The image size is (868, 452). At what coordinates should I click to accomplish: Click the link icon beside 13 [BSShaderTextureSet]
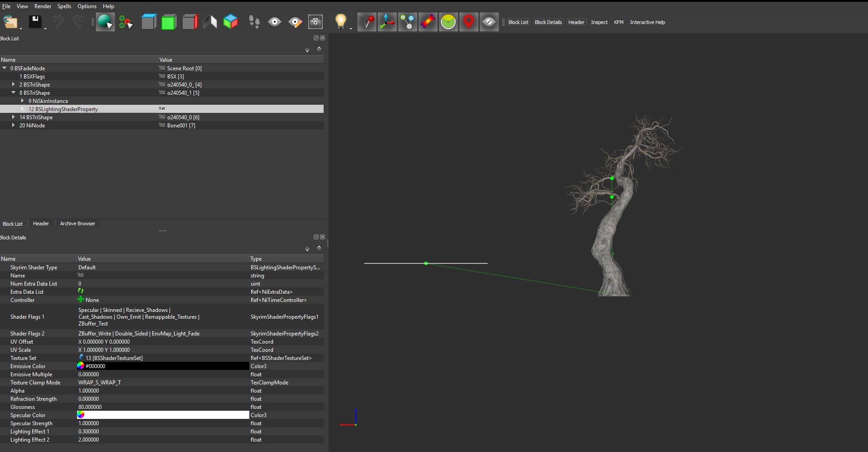(81, 357)
